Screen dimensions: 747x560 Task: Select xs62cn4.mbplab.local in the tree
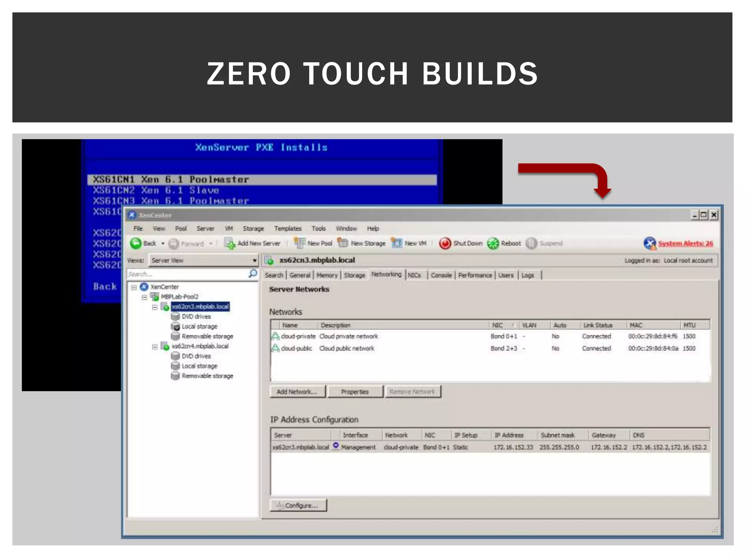click(200, 346)
